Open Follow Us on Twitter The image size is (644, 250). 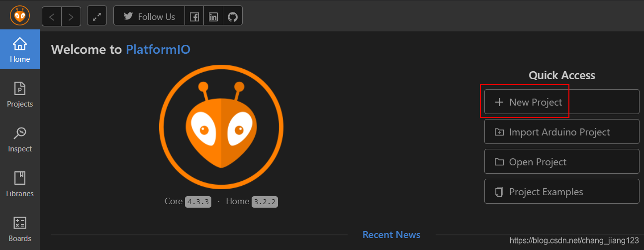(x=149, y=16)
